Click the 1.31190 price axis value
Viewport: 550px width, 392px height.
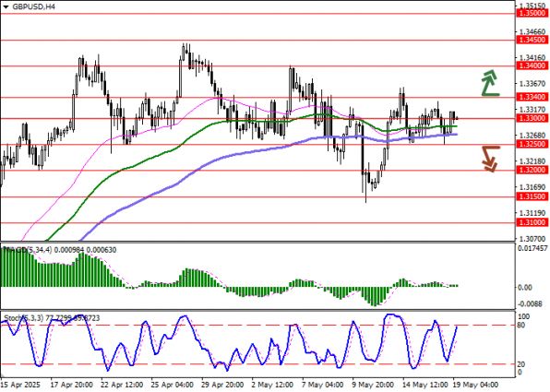(532, 213)
